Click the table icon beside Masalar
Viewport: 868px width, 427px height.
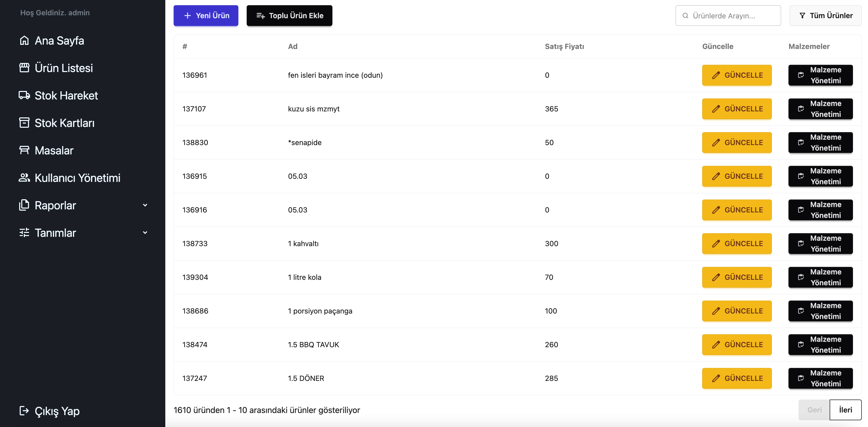click(x=24, y=150)
